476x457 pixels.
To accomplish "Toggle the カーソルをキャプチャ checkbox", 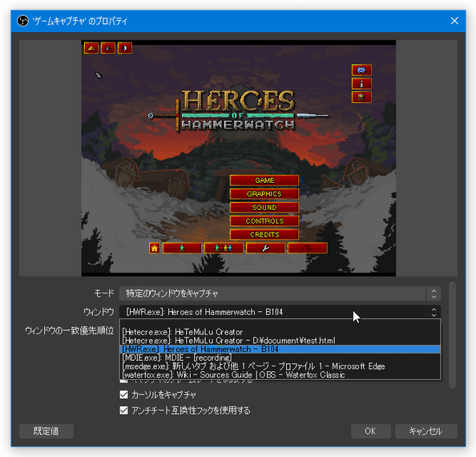I will [x=123, y=394].
